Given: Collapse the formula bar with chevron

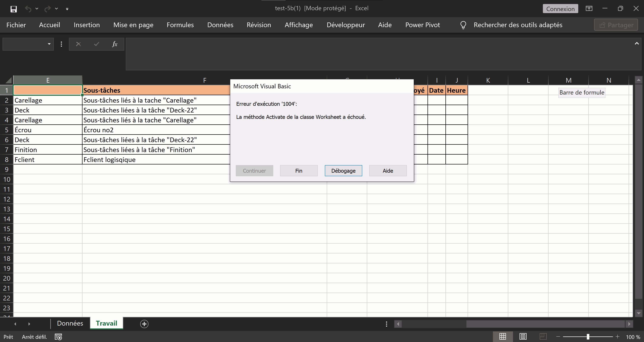Looking at the screenshot, I should (636, 43).
